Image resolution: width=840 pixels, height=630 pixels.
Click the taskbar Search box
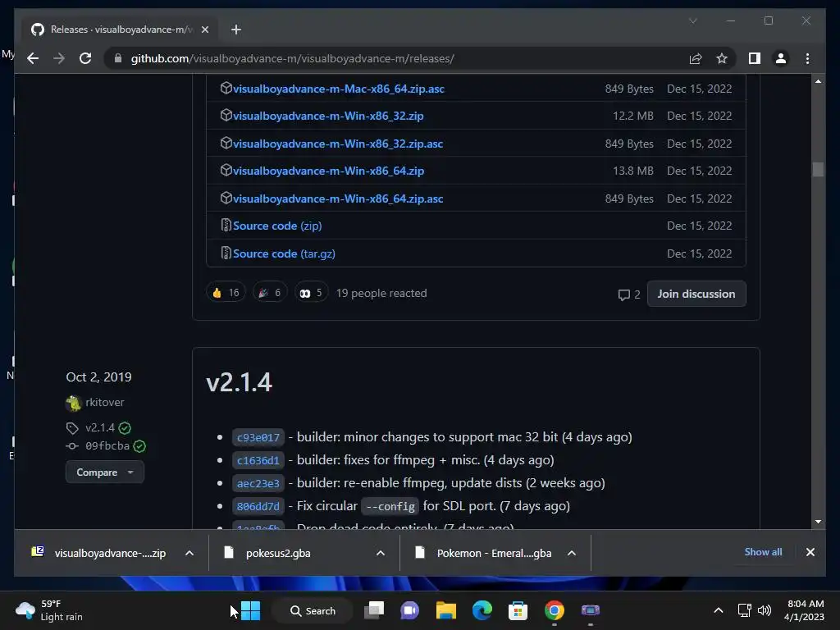[313, 610]
